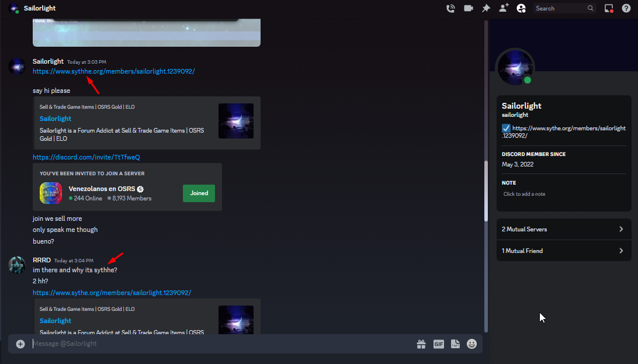This screenshot has width=638, height=364.
Task: Expand 1 Mutual Friend
Action: [x=564, y=251]
